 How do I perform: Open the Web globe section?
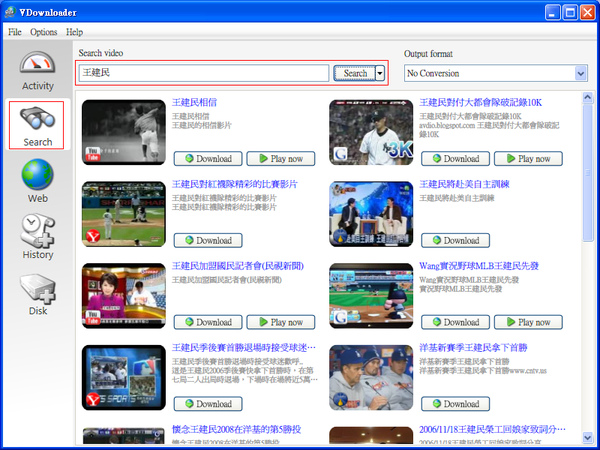(x=38, y=181)
